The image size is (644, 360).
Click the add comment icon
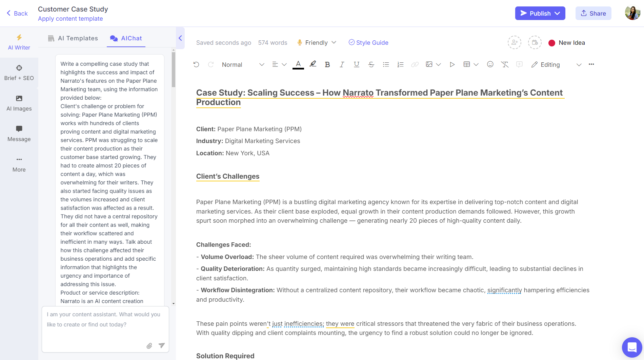(519, 64)
